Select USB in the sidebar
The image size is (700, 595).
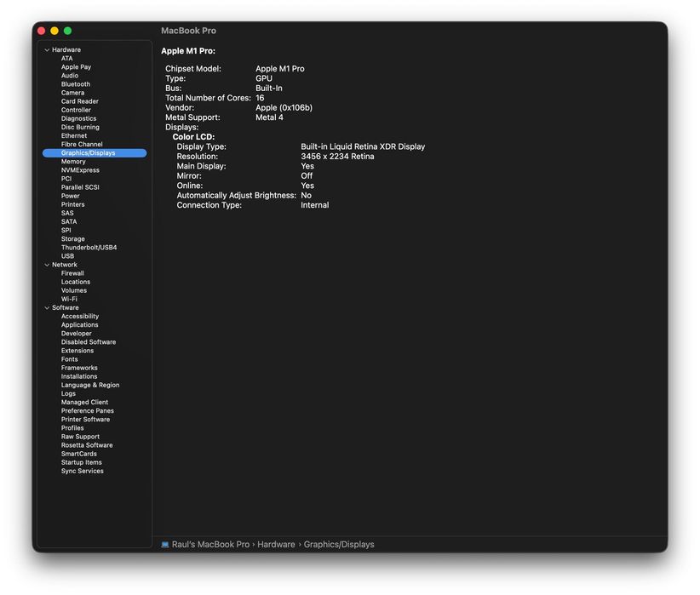tap(67, 256)
